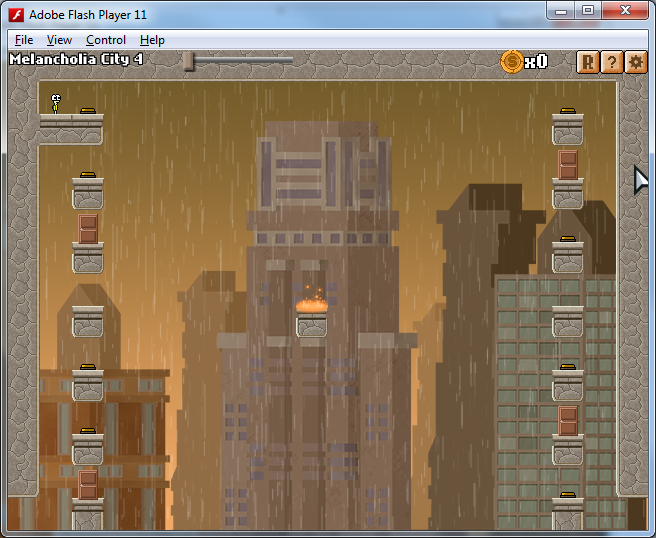Image resolution: width=656 pixels, height=538 pixels.
Task: Click the Melancholia City 4 level title
Action: coord(76,59)
